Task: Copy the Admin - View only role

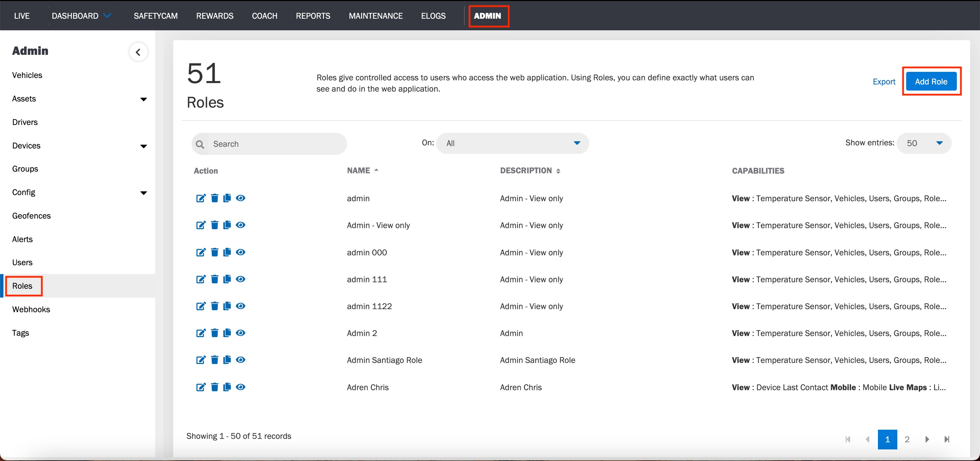Action: (227, 225)
